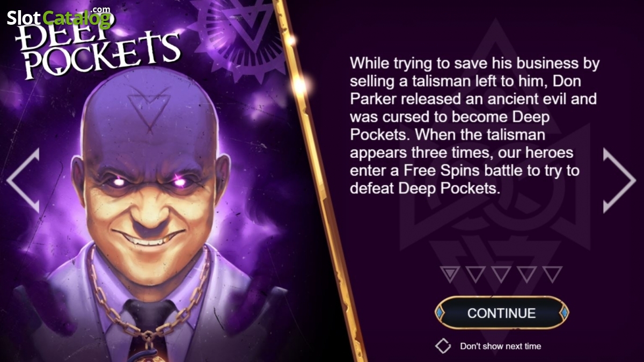Jump to the second triangle page indicator
Viewport: 644px width, 362px height.
[x=475, y=274]
